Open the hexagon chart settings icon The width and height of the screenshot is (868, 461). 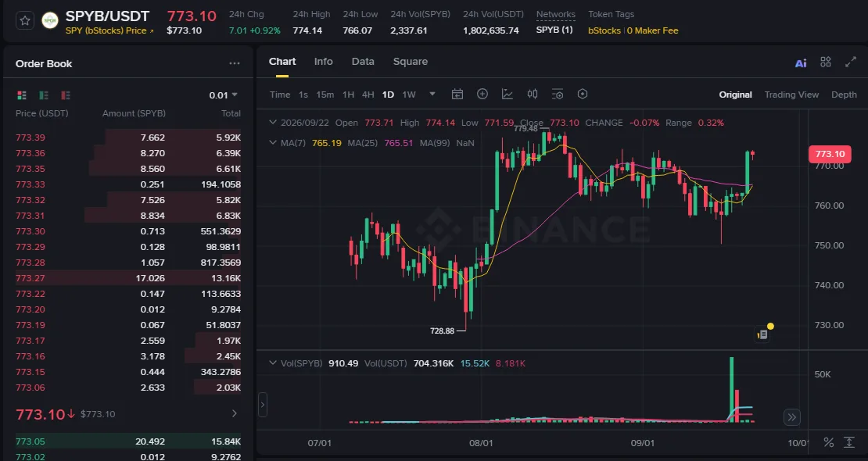583,94
